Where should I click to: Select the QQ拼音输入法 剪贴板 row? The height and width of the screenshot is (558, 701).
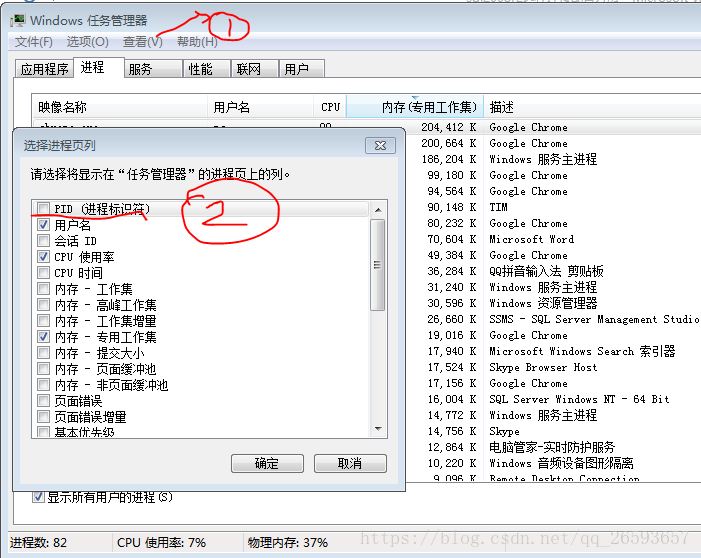pos(553,271)
